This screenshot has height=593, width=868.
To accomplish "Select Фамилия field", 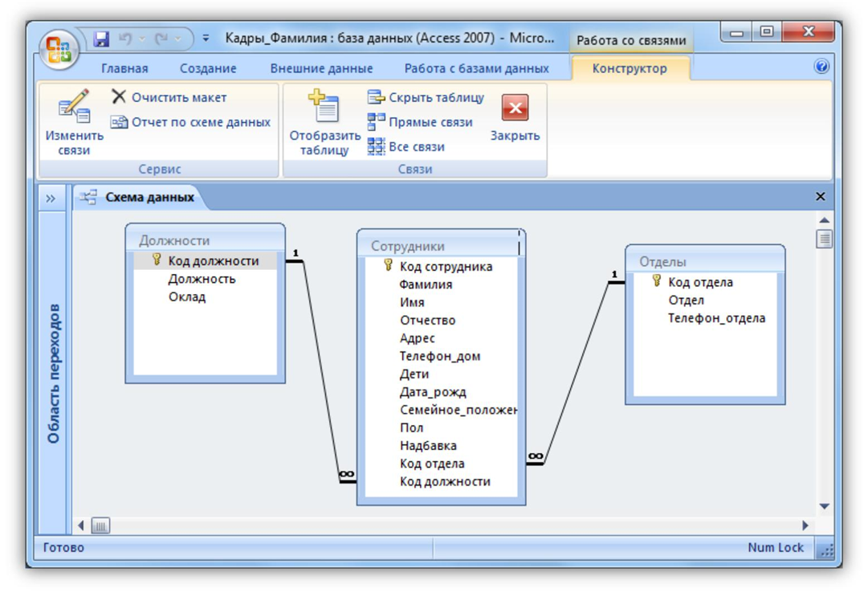I will (441, 284).
